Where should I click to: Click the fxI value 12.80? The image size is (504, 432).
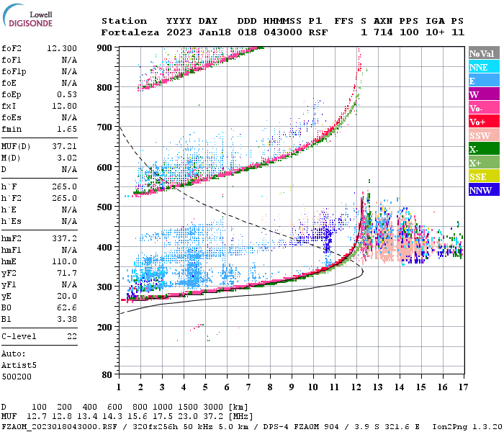[x=64, y=106]
